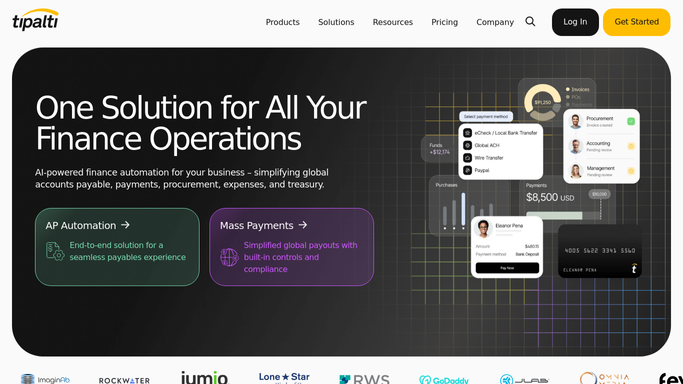Click the green payments progress bar
Screen dimensions: 683x384
click(554, 216)
